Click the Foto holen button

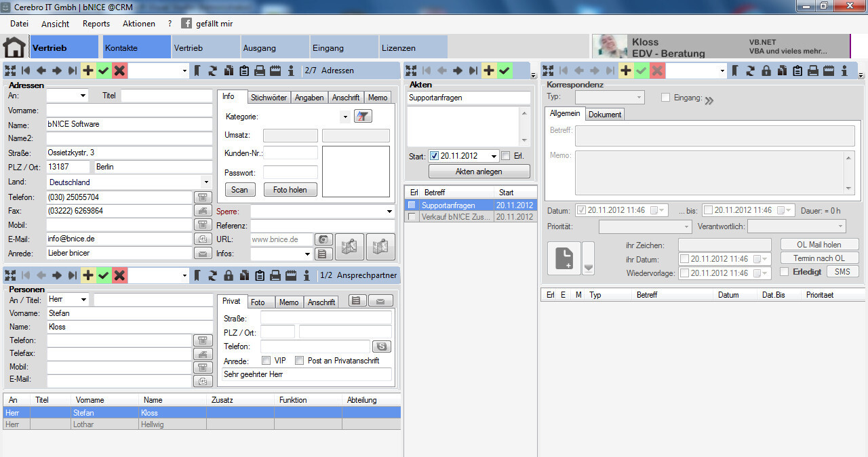[290, 190]
